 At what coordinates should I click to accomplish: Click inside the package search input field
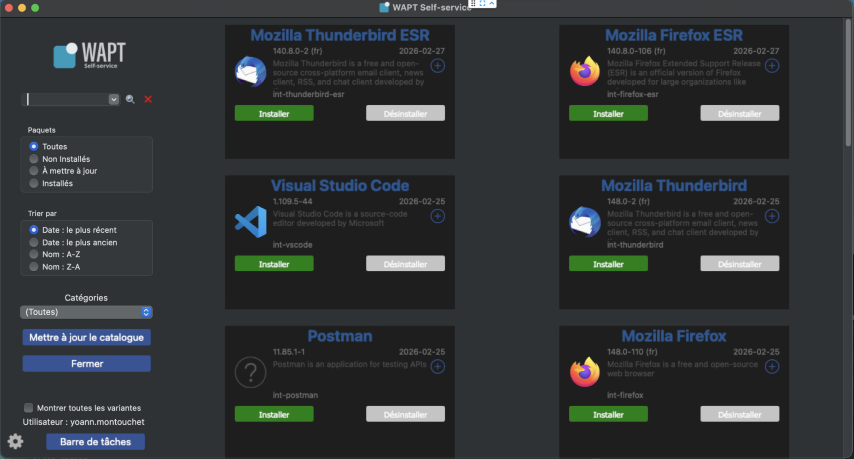click(66, 100)
